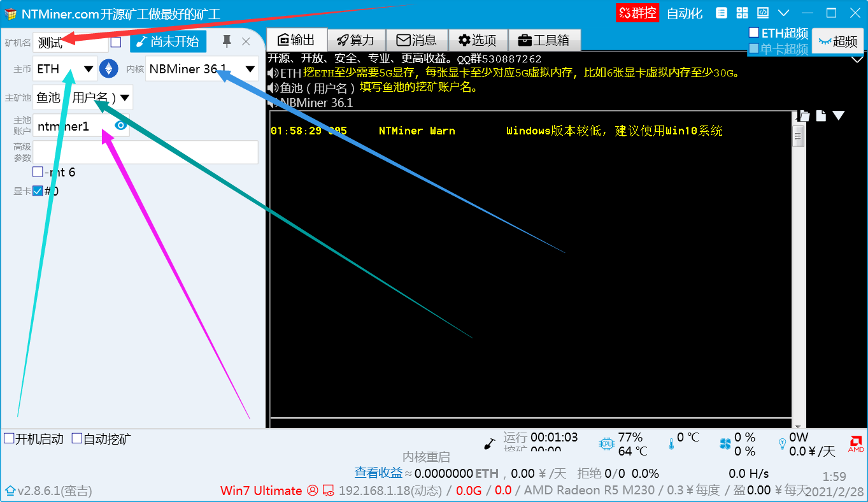Click the fan speed icon
The width and height of the screenshot is (868, 502).
725,444
